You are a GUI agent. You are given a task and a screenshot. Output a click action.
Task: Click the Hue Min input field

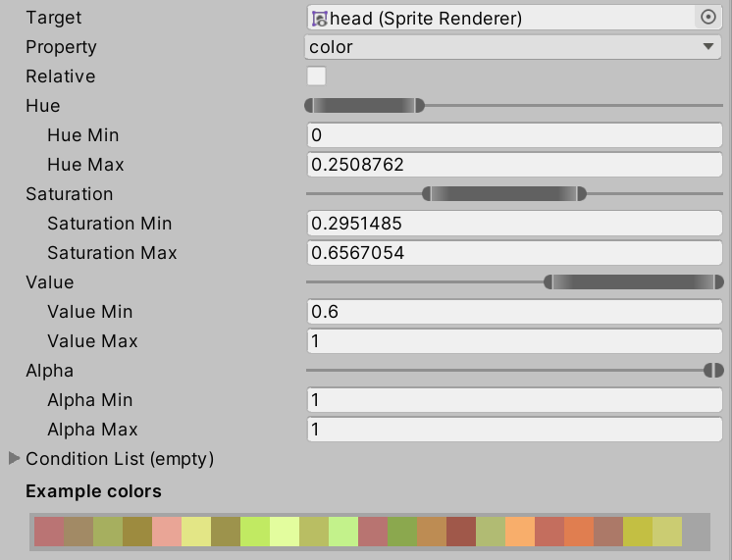click(x=514, y=135)
